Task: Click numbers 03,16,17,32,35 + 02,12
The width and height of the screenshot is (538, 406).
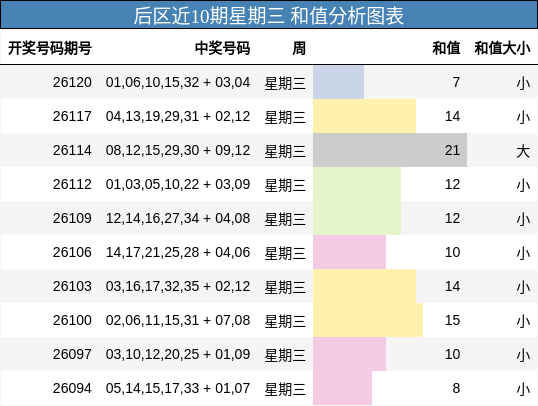Action: [178, 286]
